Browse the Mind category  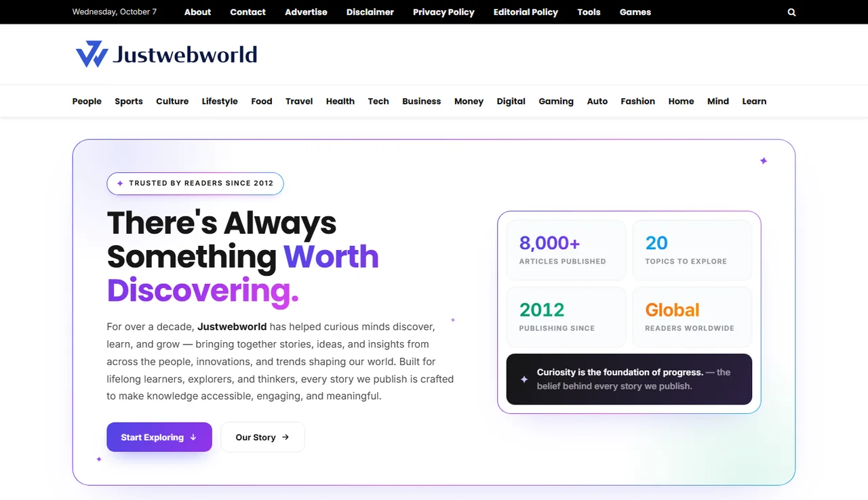(x=717, y=102)
